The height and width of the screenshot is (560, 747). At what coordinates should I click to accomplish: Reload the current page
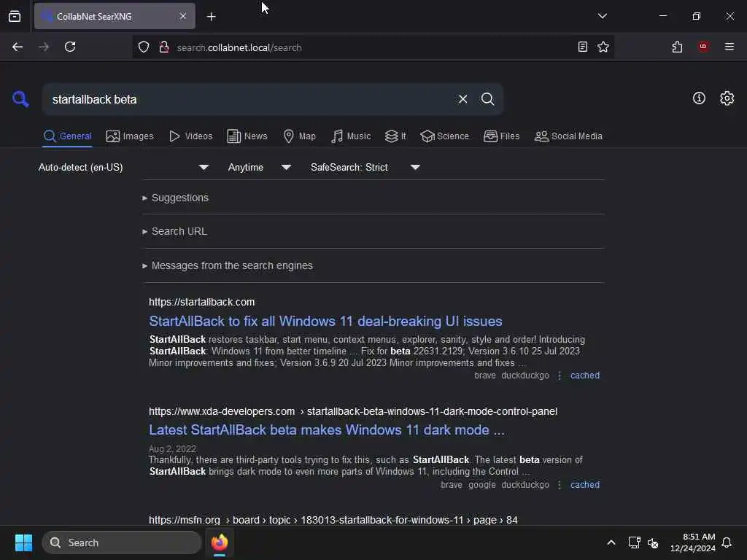point(70,47)
